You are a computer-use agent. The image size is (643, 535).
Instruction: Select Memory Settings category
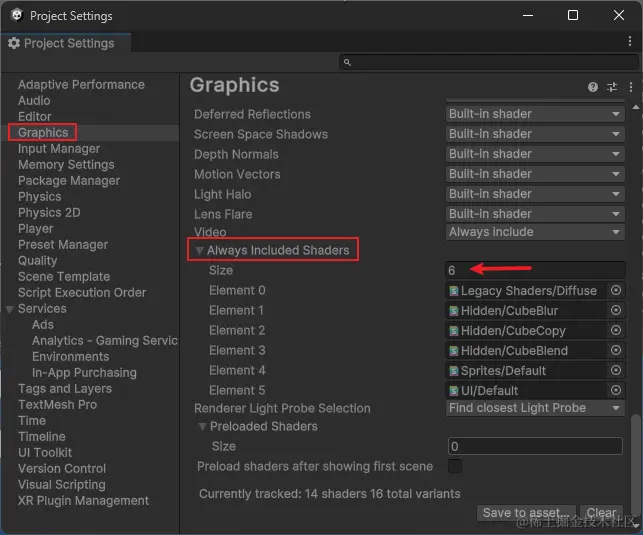point(66,164)
